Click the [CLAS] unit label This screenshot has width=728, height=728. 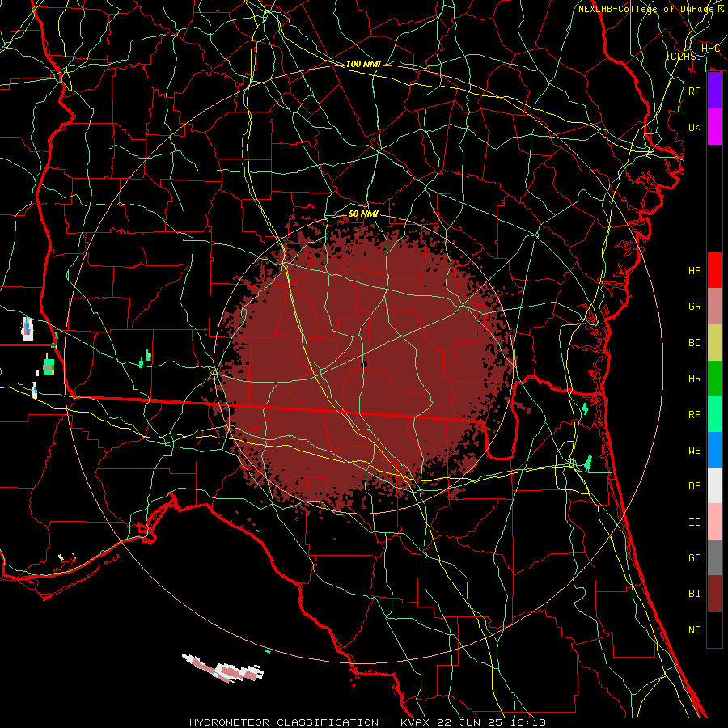[x=684, y=56]
